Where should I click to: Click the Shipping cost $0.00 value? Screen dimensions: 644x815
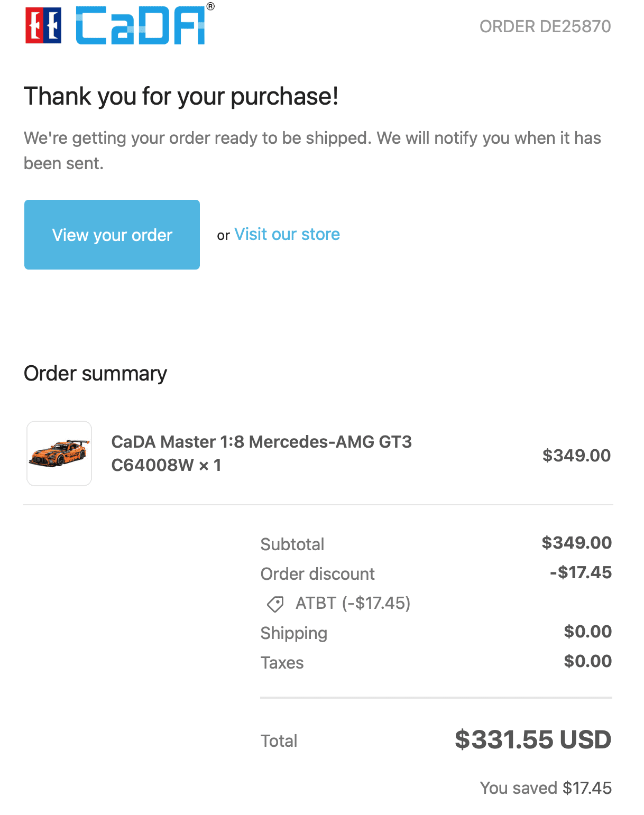point(587,632)
